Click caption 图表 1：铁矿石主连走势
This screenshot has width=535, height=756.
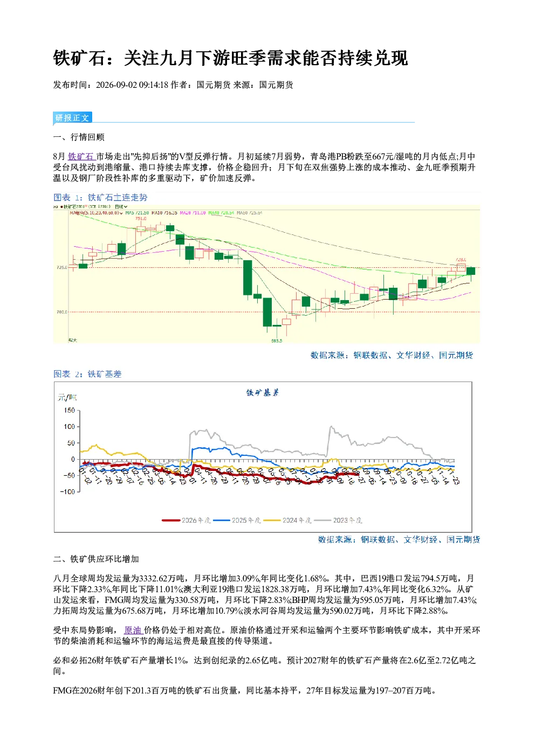click(x=100, y=197)
